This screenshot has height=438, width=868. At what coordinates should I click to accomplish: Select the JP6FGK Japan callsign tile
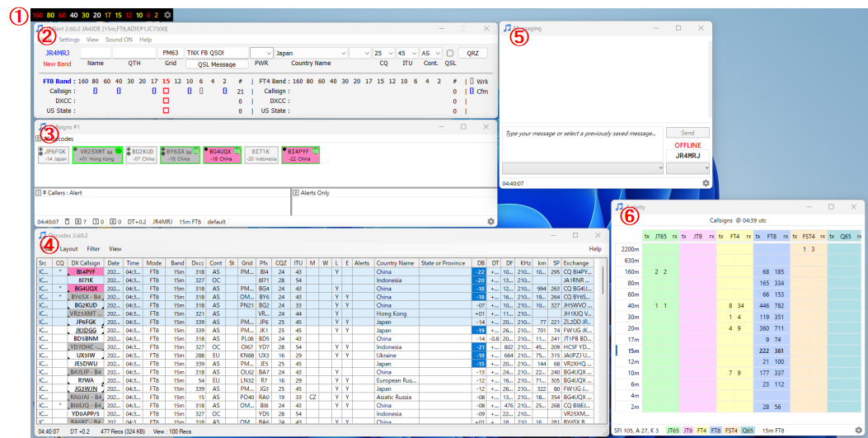(x=54, y=154)
